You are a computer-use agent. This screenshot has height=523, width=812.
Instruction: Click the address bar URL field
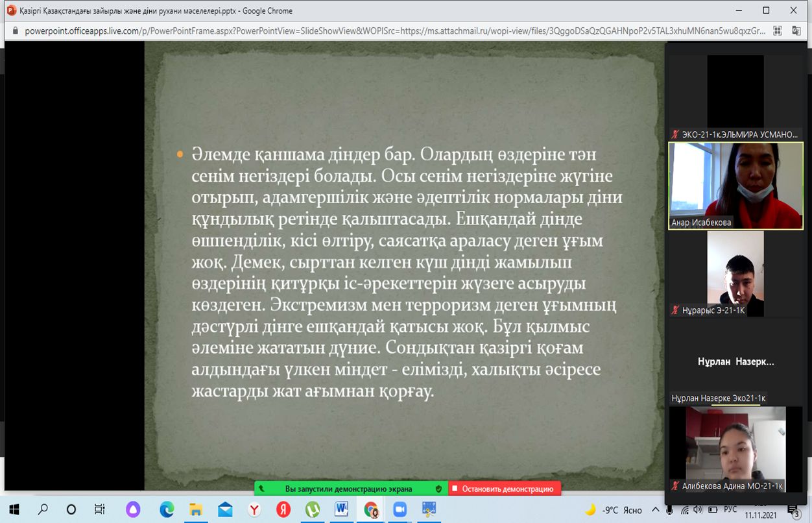point(389,30)
